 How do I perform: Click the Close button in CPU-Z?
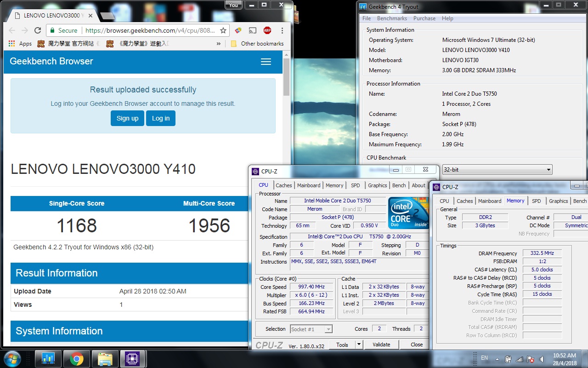[x=417, y=345]
